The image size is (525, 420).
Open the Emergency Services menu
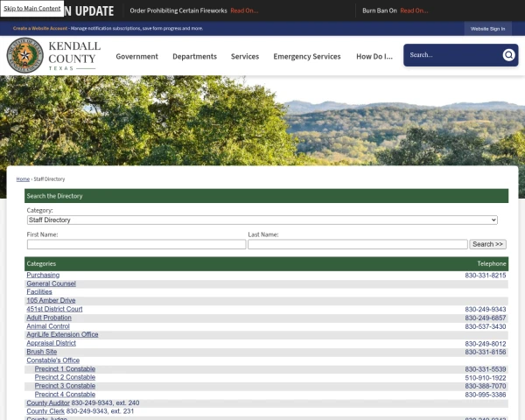pos(306,56)
